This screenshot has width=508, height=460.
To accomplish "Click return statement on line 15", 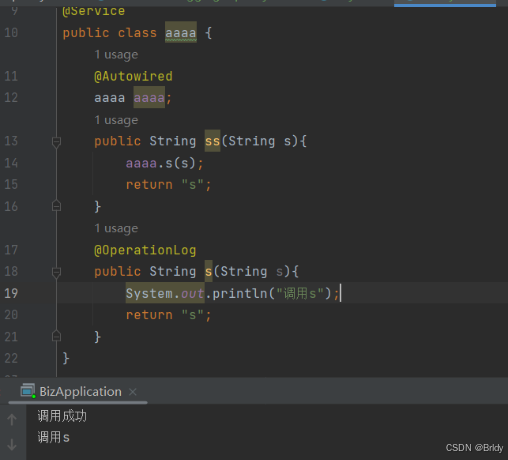I will pyautogui.click(x=168, y=185).
